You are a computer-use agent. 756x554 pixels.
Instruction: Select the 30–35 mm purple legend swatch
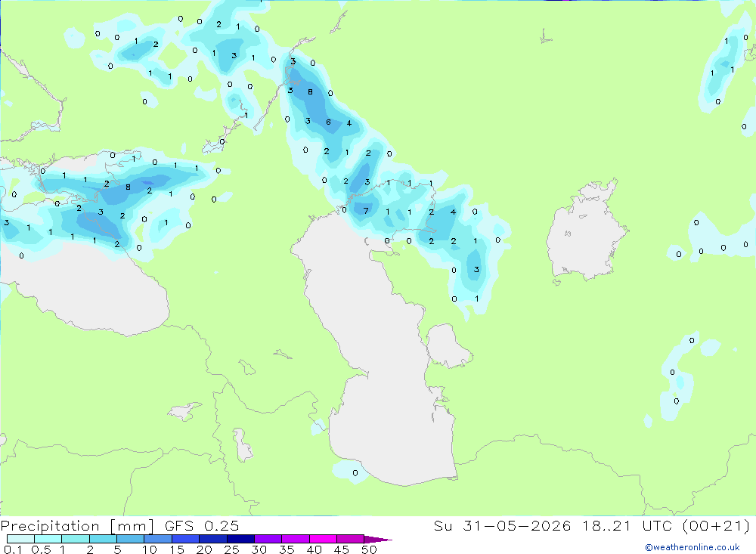coord(268,539)
